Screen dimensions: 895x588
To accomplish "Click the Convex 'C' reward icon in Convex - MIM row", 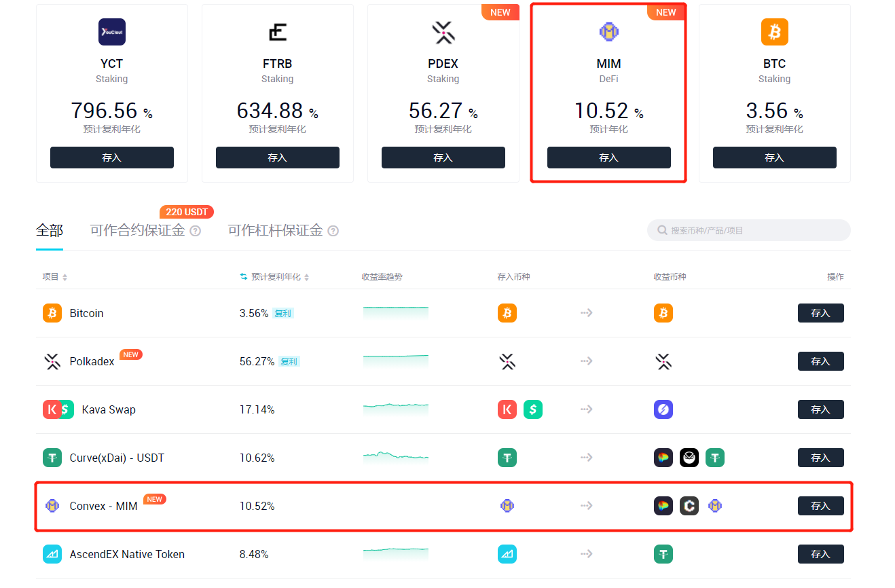I will 689,506.
